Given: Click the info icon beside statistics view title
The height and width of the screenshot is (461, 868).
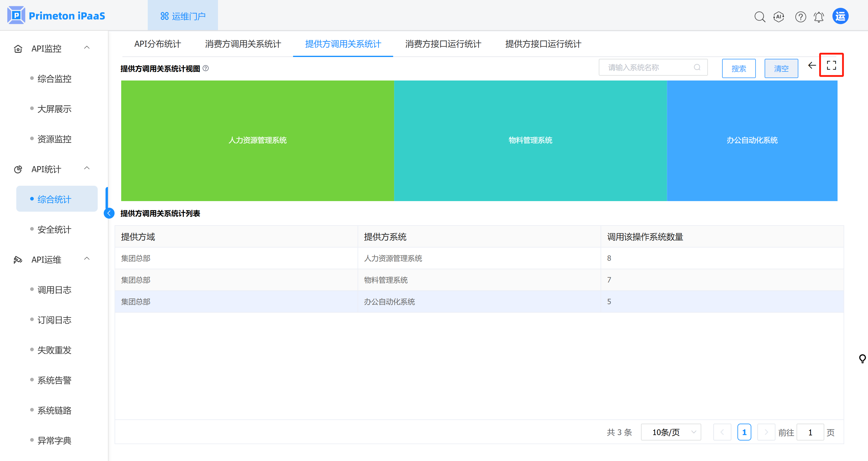Looking at the screenshot, I should pos(206,68).
